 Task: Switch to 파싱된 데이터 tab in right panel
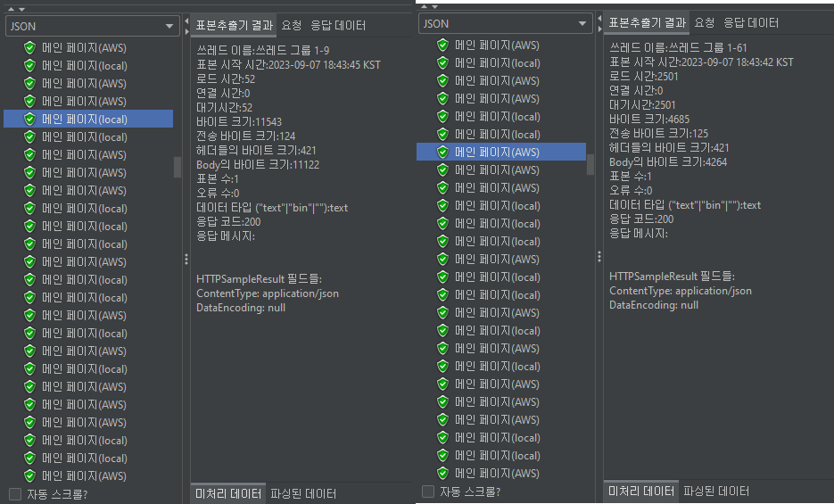point(716,491)
